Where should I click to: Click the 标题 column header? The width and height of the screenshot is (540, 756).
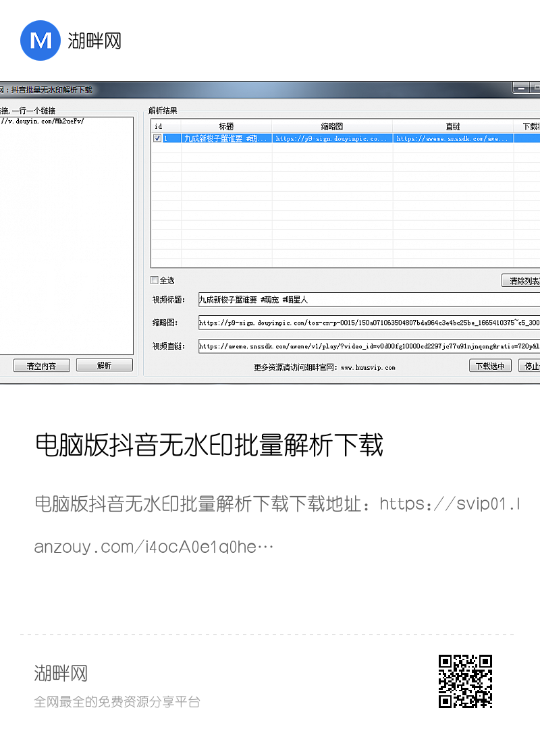(227, 126)
